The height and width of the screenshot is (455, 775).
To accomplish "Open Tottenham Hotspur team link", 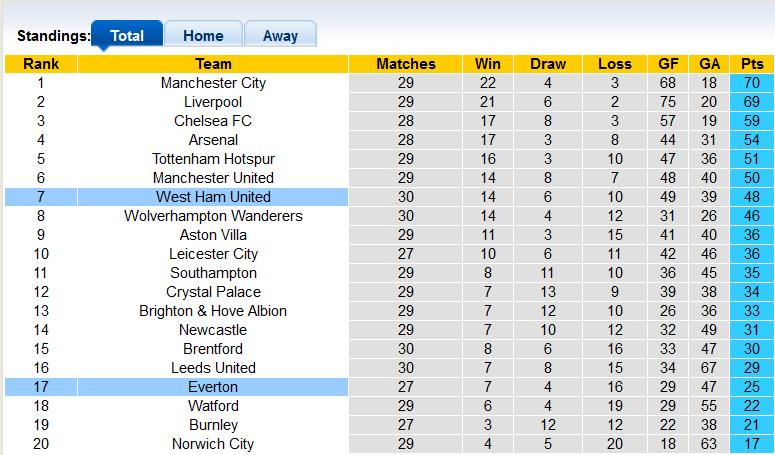I will [213, 159].
